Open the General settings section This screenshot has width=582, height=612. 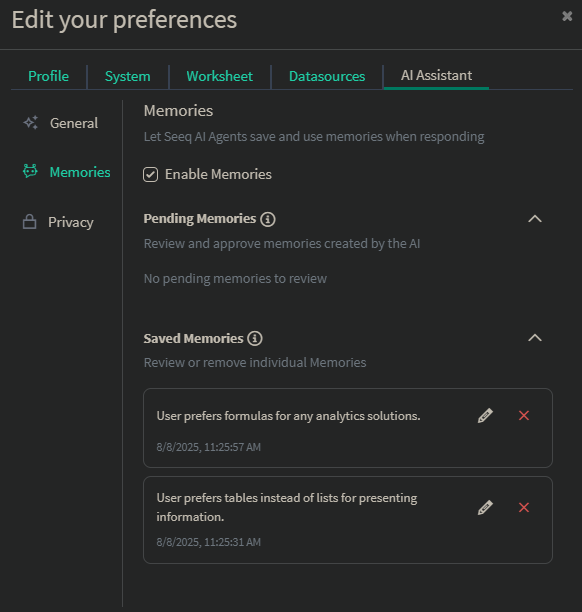click(x=74, y=123)
